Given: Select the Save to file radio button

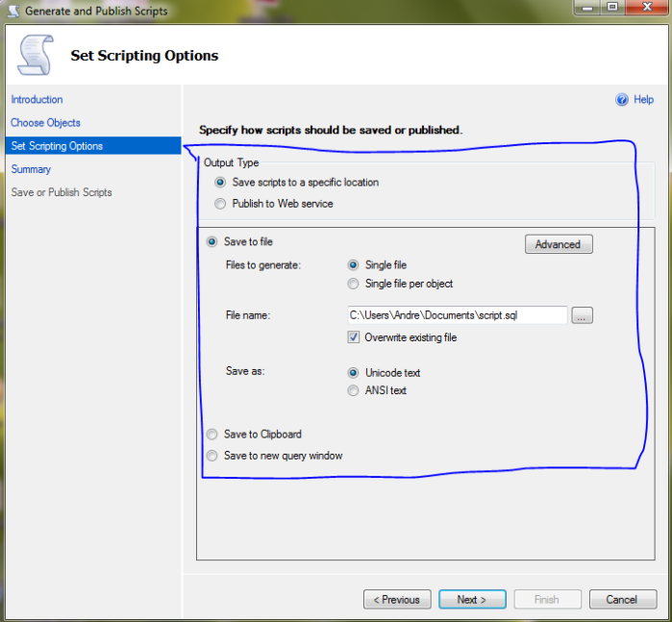Looking at the screenshot, I should tap(212, 242).
